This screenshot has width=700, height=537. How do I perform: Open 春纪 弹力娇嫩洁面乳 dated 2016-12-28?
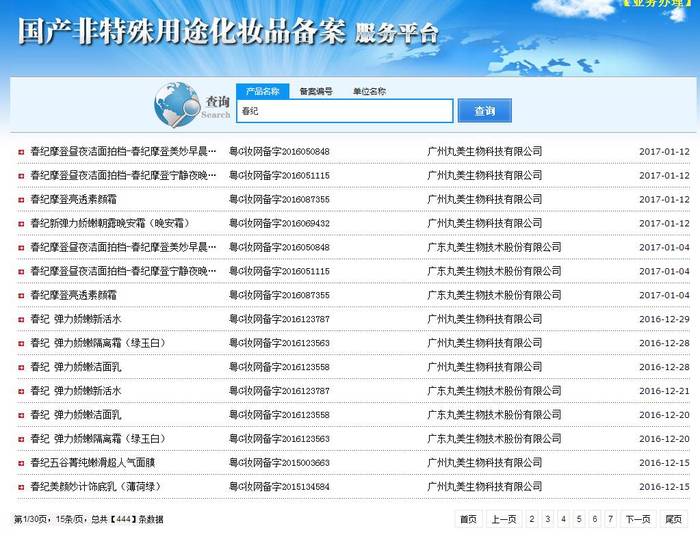[x=75, y=367]
